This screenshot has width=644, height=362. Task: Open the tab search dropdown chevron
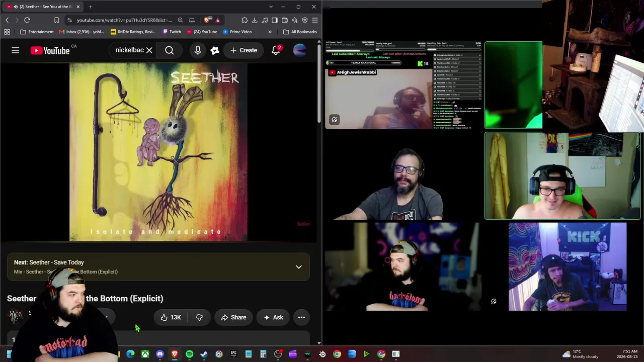point(271,7)
